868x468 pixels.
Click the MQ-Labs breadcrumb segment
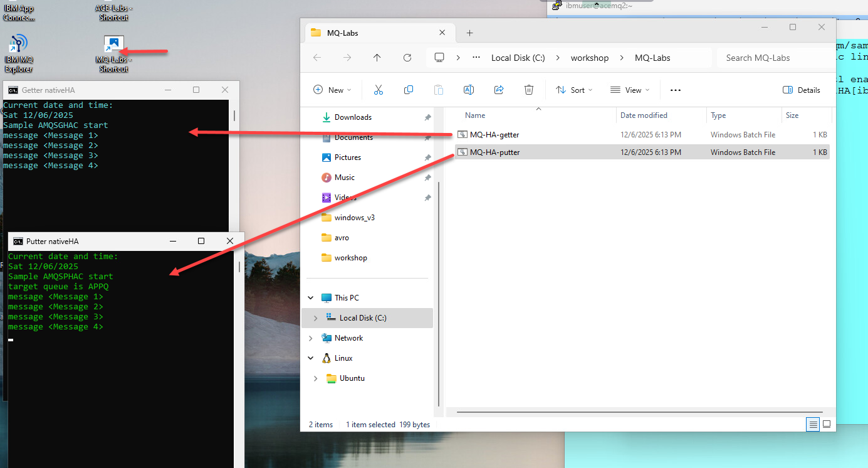(652, 58)
